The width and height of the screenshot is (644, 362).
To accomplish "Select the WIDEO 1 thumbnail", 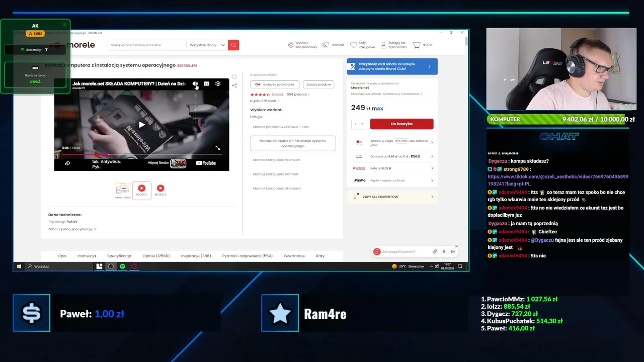I will click(x=142, y=190).
